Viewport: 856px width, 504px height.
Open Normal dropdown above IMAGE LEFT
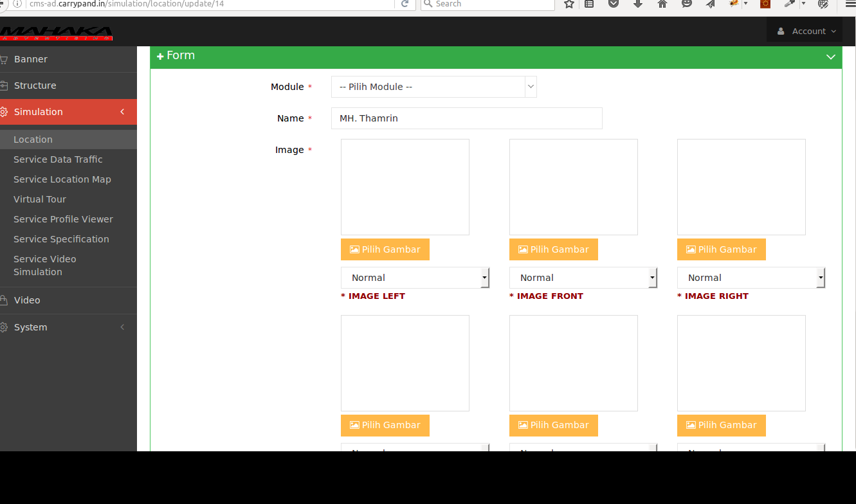click(x=415, y=278)
